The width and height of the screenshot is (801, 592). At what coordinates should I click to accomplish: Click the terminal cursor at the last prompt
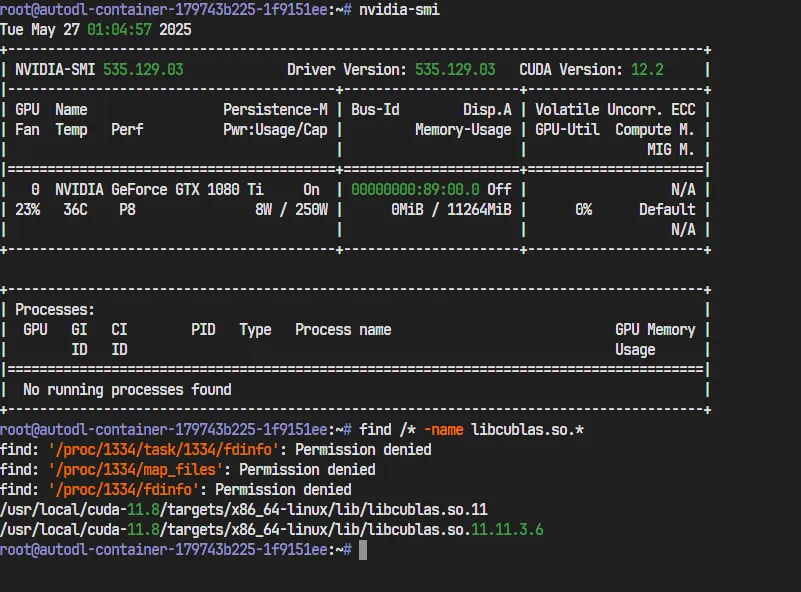(x=363, y=550)
